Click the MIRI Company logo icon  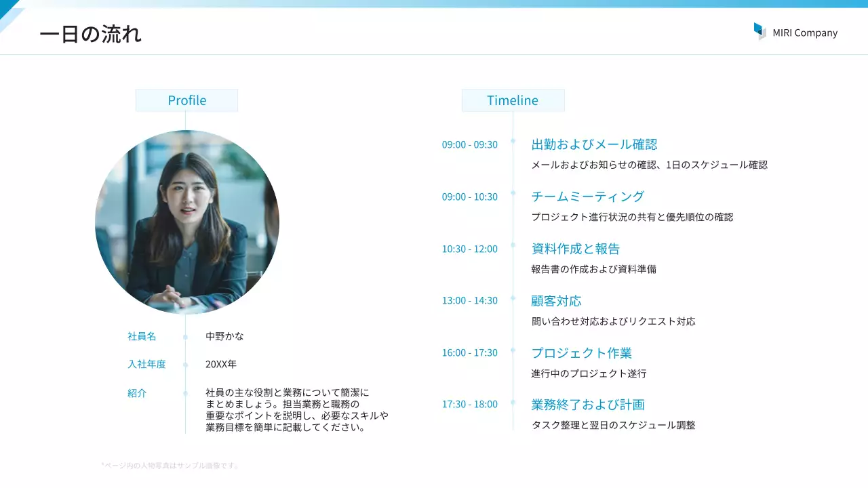tap(759, 31)
